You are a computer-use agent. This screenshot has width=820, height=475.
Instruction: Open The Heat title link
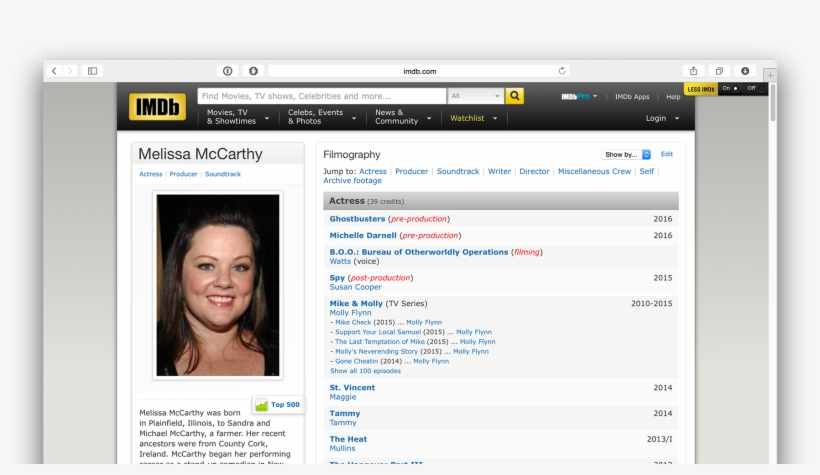348,439
